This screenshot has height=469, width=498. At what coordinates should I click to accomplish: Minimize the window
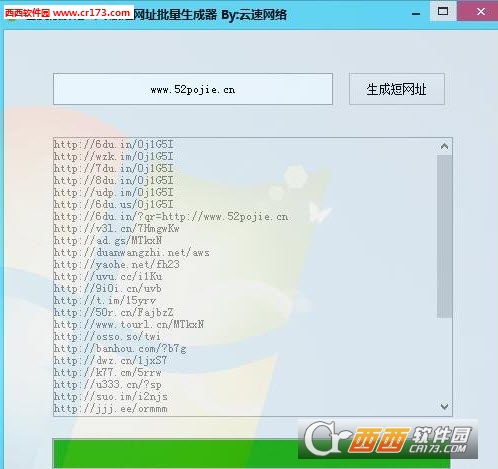416,13
